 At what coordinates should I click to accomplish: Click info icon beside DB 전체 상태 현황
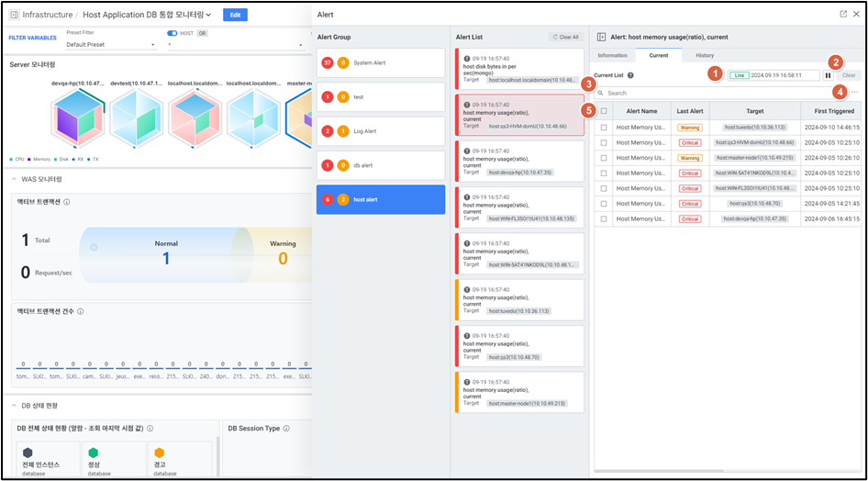pos(150,428)
